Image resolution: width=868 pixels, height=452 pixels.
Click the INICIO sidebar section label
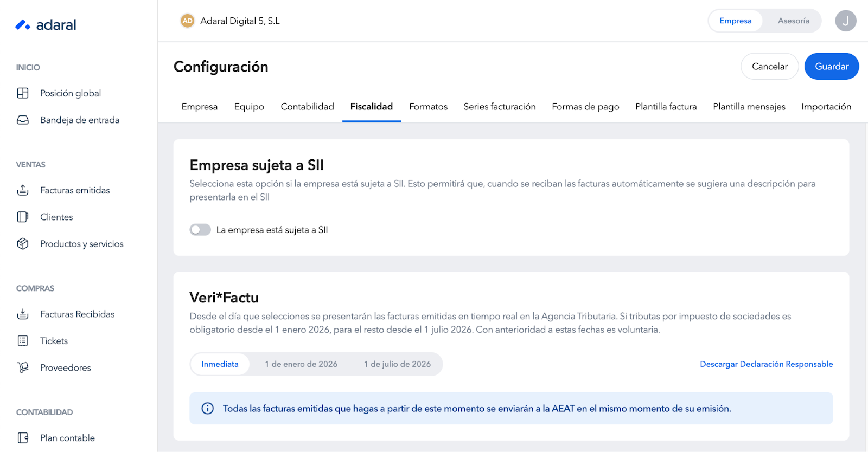point(28,67)
